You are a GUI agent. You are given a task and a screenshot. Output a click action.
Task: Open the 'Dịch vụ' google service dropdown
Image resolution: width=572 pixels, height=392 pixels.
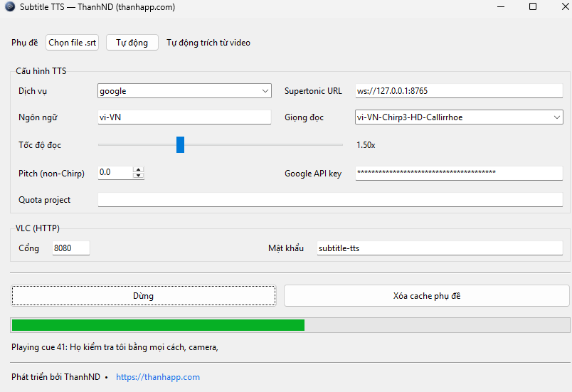[x=184, y=91]
